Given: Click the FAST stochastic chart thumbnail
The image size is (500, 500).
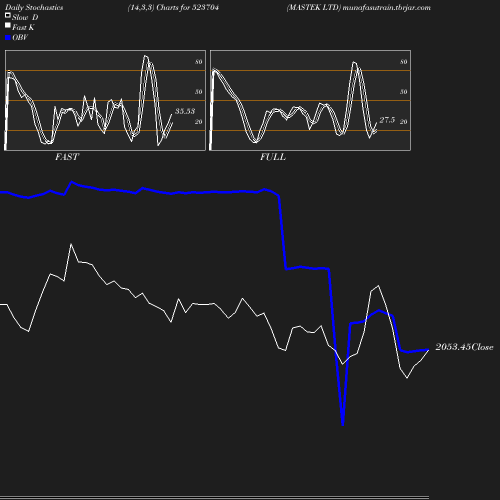Looking at the screenshot, I should pyautogui.click(x=105, y=100).
